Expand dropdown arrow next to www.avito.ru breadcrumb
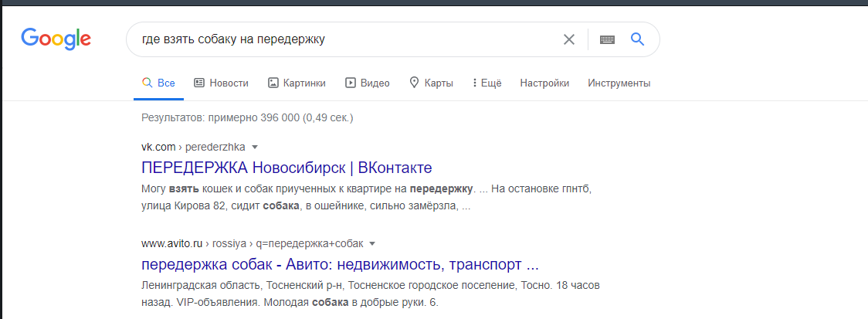 [372, 243]
